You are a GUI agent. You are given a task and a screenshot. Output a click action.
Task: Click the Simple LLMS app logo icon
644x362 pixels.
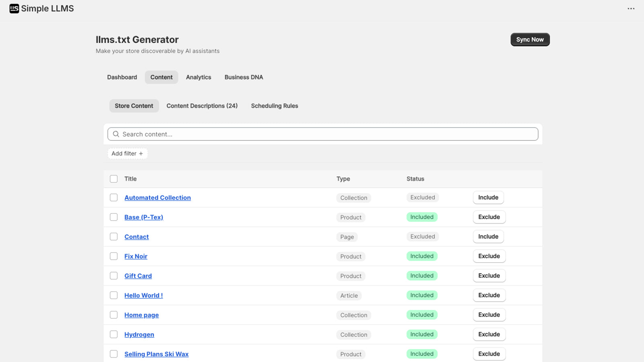click(x=14, y=8)
